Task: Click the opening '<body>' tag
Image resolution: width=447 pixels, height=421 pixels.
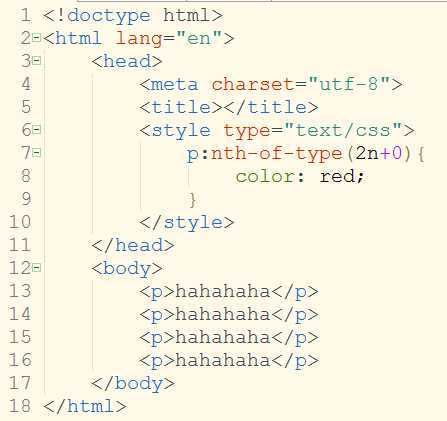Action: [x=127, y=269]
